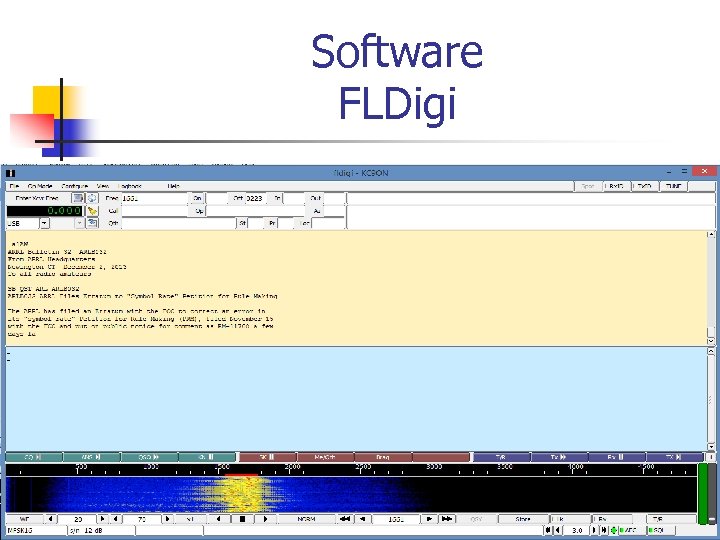Click the Op name field
720x540 pixels.
[256, 211]
